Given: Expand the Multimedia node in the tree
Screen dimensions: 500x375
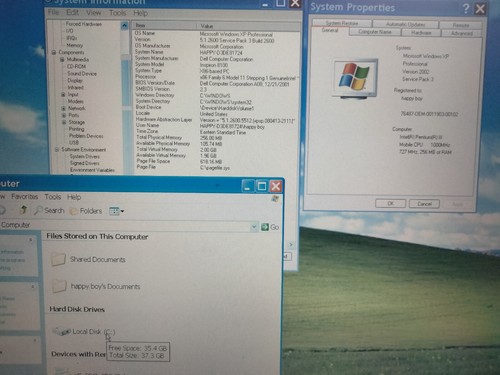Looking at the screenshot, I should (62, 59).
